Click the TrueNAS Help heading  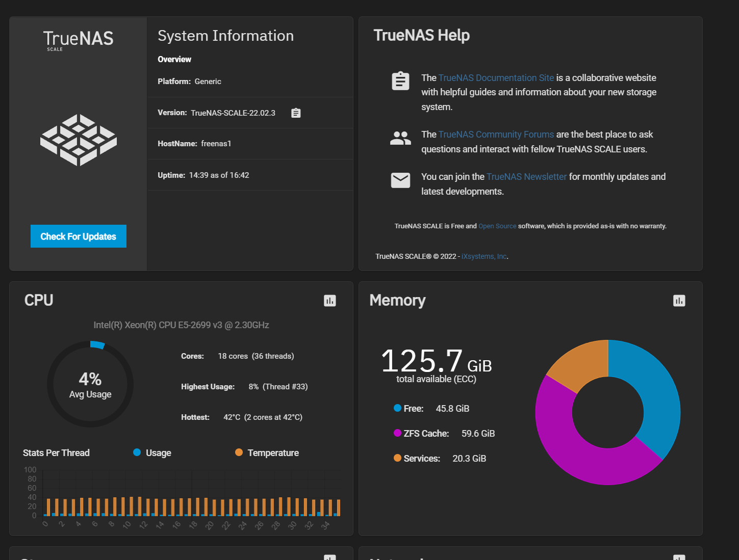422,35
